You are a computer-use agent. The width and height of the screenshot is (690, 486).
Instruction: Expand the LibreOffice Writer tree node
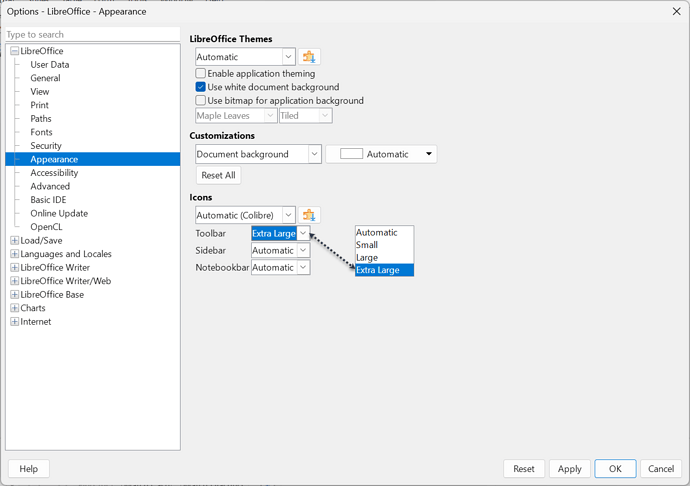pyautogui.click(x=14, y=267)
